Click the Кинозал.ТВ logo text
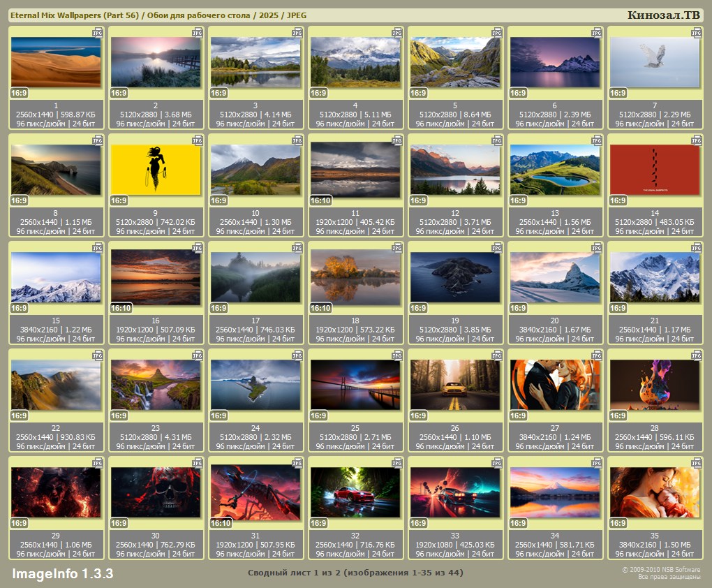 pos(662,15)
